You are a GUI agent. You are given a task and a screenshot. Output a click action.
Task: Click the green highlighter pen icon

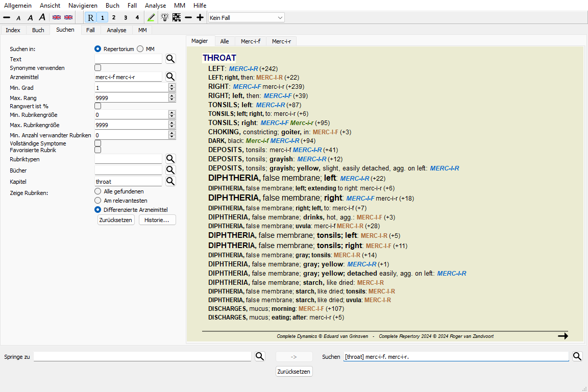click(x=151, y=17)
